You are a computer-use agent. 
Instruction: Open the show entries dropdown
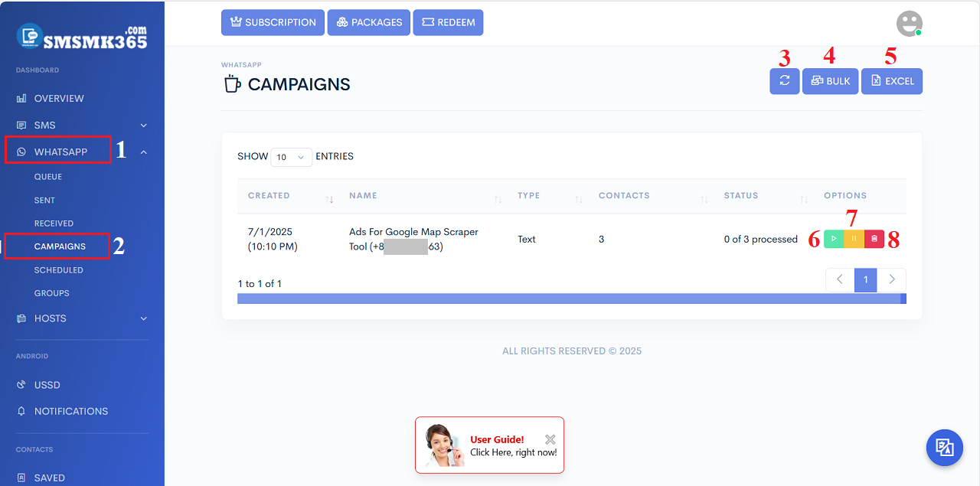pyautogui.click(x=291, y=157)
